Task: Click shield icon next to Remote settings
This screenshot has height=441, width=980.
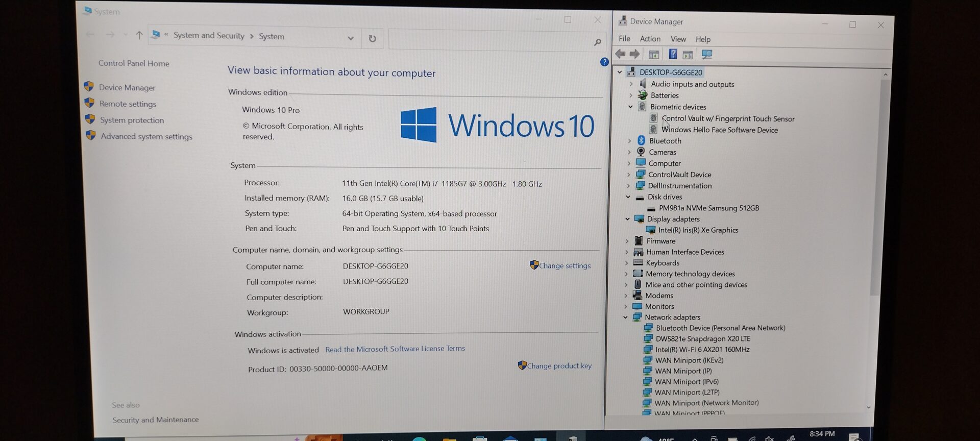Action: [x=89, y=103]
